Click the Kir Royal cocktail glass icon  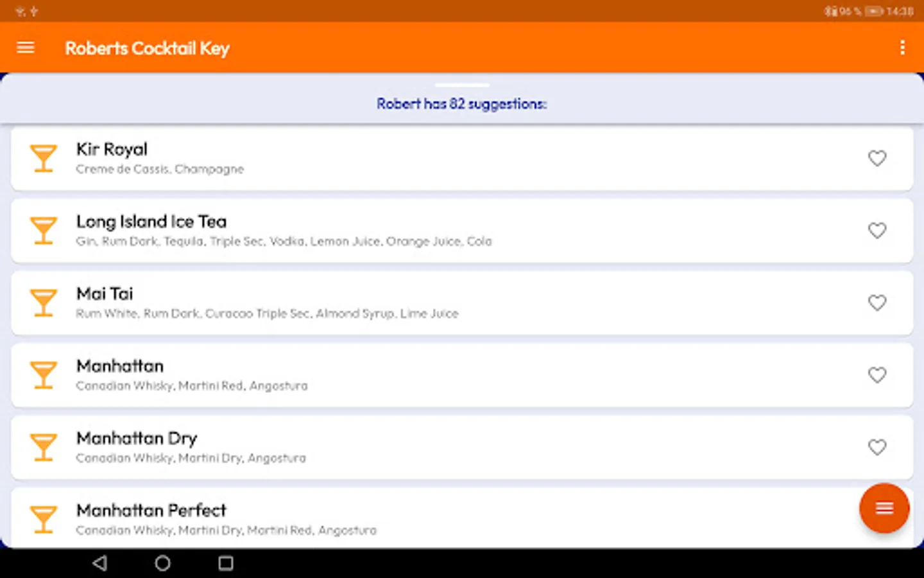(x=44, y=158)
